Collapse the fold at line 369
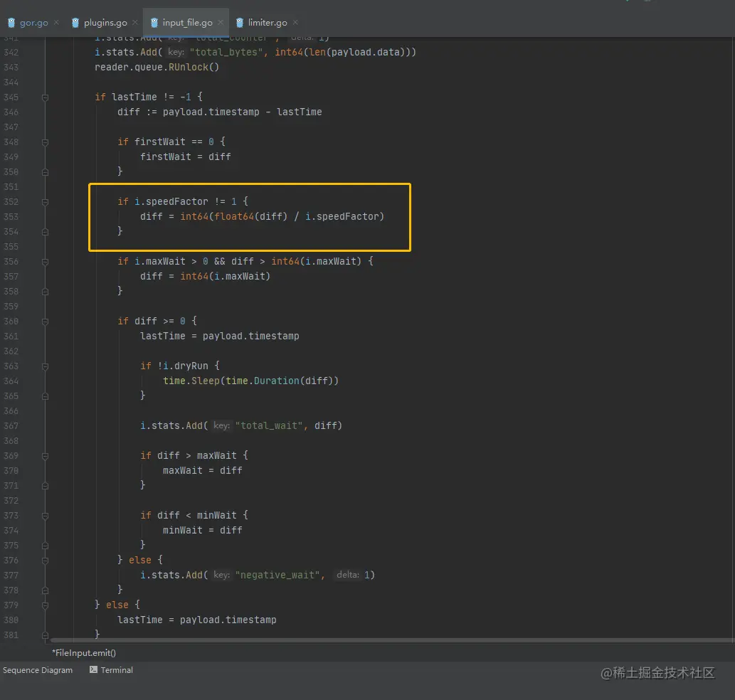This screenshot has width=735, height=700. click(x=45, y=456)
